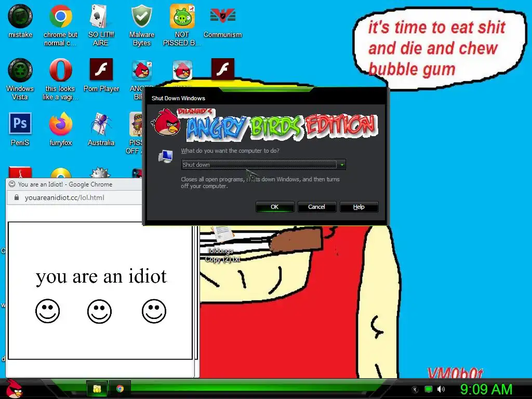Click the monitor icon in shutdown dialog
Screen dimensions: 532x399
click(166, 156)
